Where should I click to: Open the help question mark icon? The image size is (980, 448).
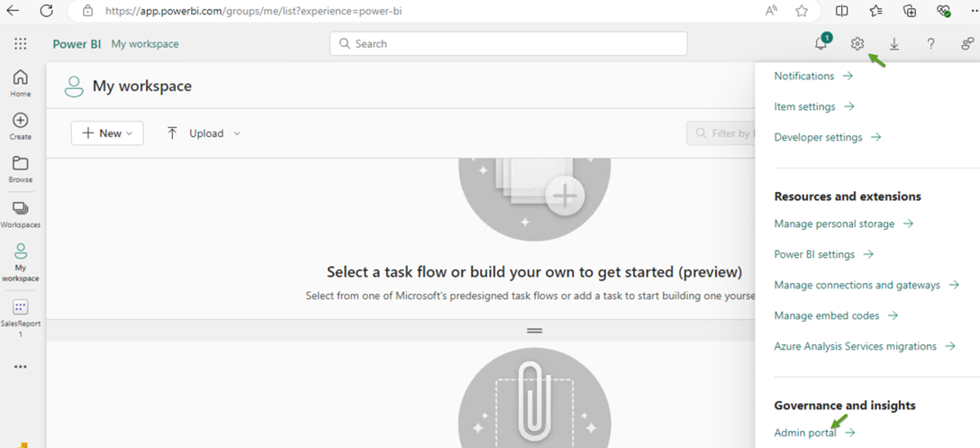(930, 44)
